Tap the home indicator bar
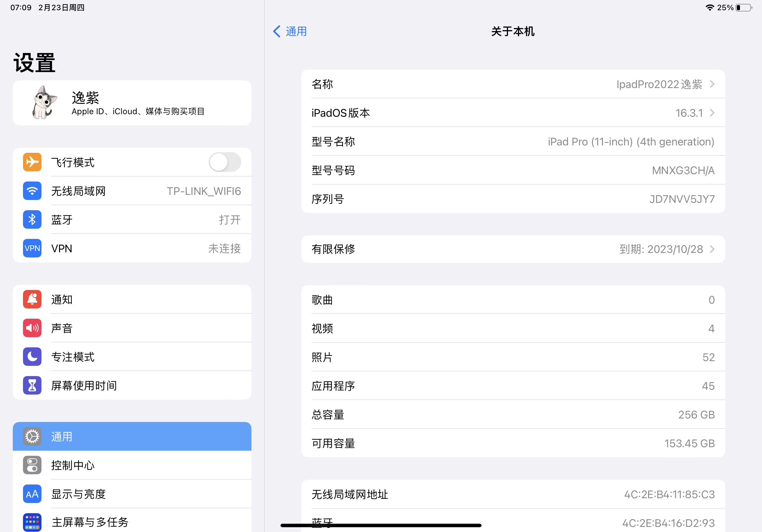 381,525
